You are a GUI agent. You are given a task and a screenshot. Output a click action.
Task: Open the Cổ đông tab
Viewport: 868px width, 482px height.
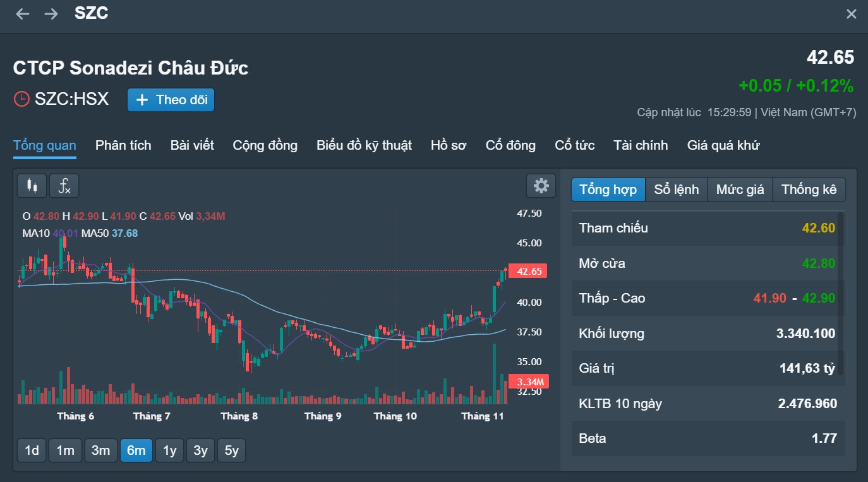[x=510, y=145]
